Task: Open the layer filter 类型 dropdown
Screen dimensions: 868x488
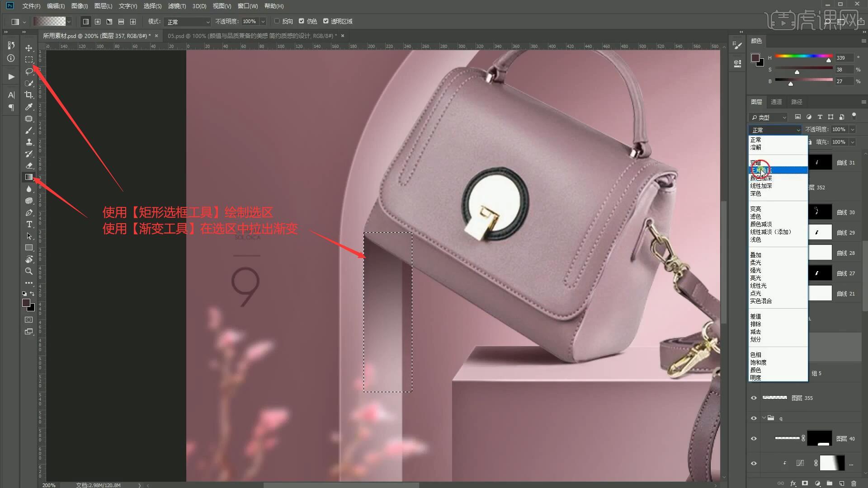Action: click(x=768, y=117)
